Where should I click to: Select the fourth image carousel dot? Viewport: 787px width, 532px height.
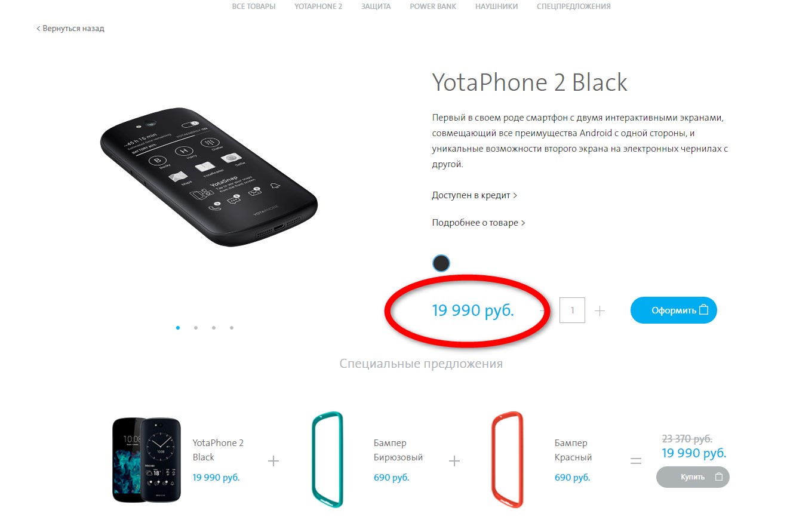coord(232,328)
